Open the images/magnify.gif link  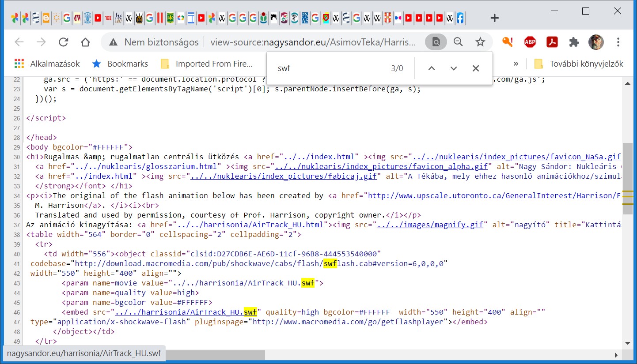click(430, 225)
